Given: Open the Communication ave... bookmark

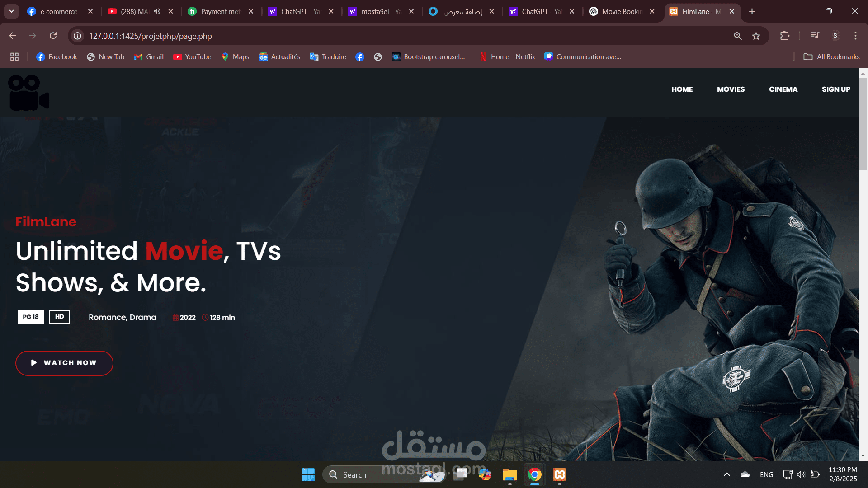Looking at the screenshot, I should point(583,57).
